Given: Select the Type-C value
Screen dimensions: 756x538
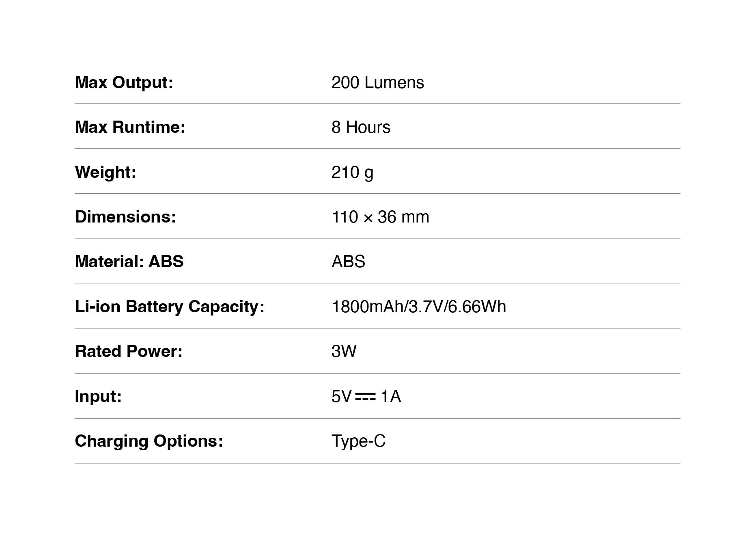Looking at the screenshot, I should [358, 441].
